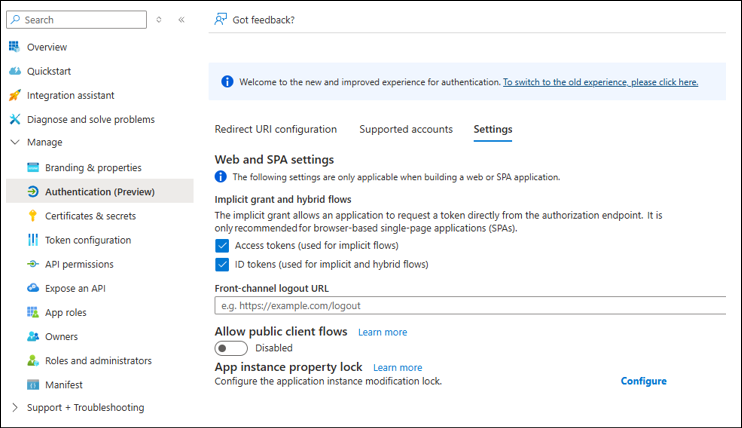The height and width of the screenshot is (428, 742).
Task: Click Learn more beside Allow public client flows
Action: click(382, 332)
